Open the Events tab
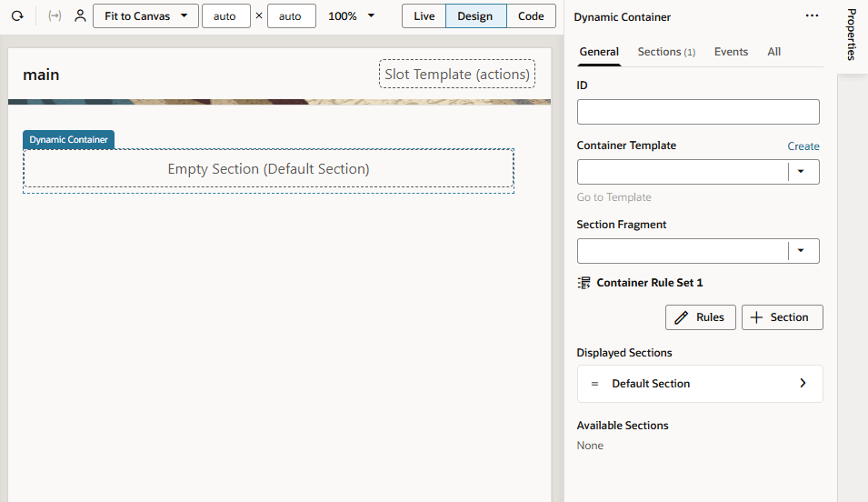The width and height of the screenshot is (868, 502). point(731,52)
